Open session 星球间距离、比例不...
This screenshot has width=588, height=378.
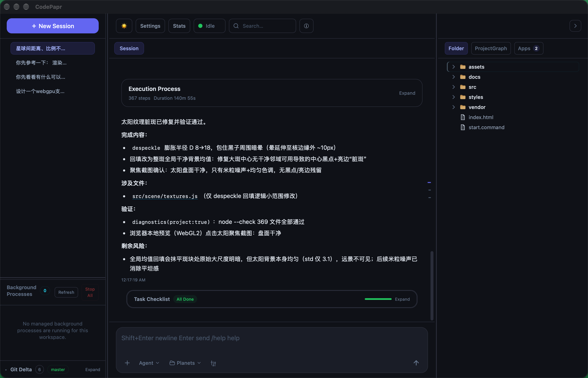point(52,48)
